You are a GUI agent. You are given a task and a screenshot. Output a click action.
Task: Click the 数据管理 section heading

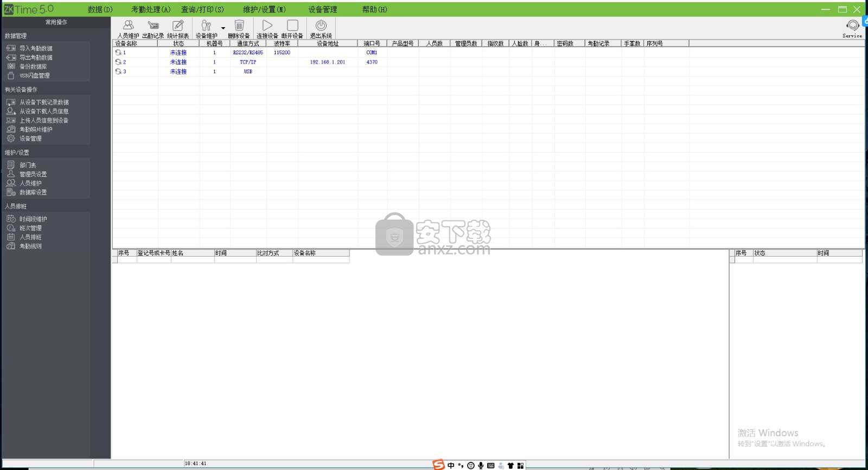pos(16,36)
